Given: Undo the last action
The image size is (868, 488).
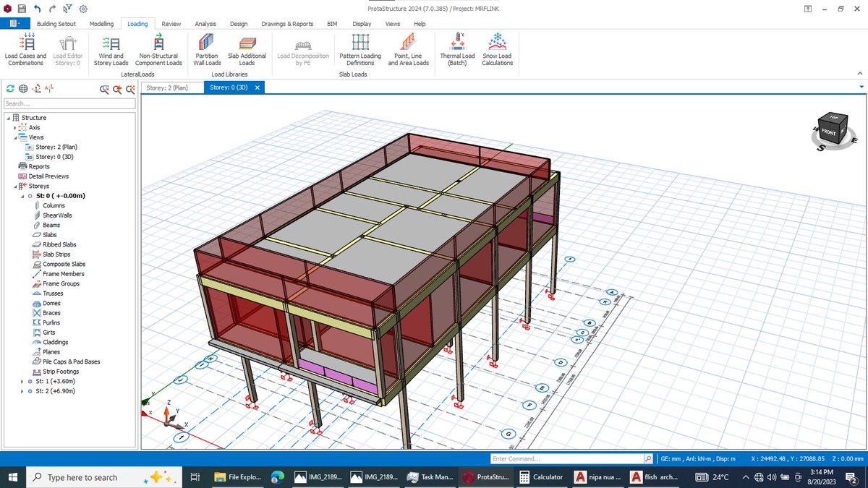Looking at the screenshot, I should [x=37, y=9].
